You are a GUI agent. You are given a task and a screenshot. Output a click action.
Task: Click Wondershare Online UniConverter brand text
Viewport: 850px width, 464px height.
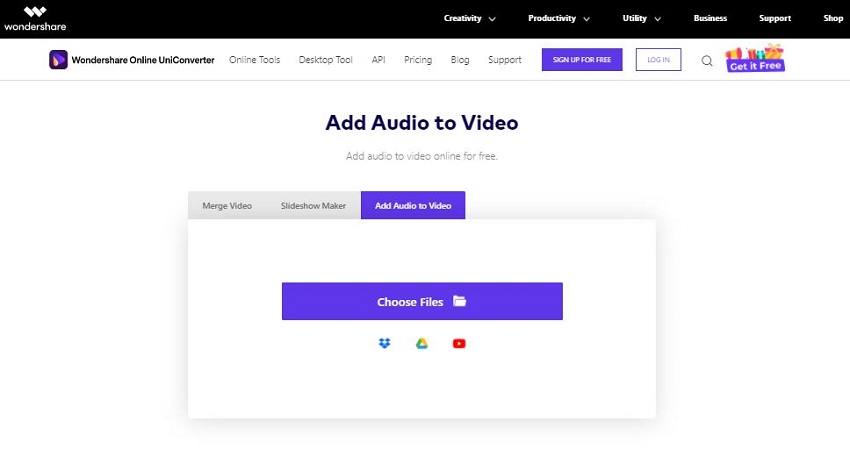tap(143, 60)
